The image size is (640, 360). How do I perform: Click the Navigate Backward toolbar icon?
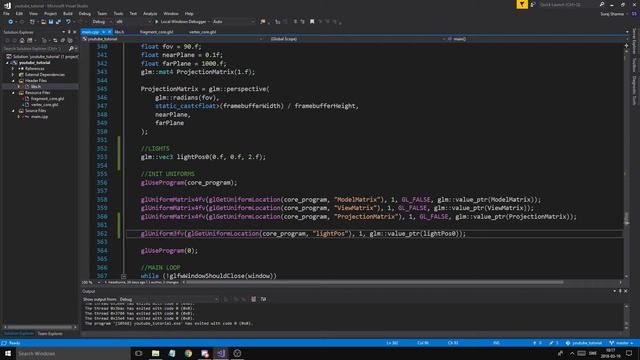(11, 22)
